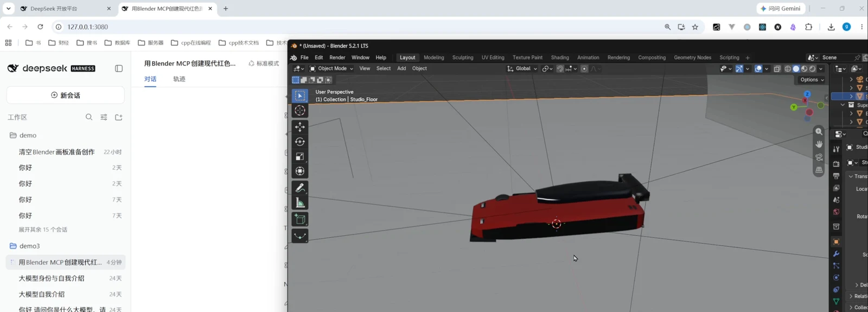Image resolution: width=868 pixels, height=312 pixels.
Task: Select the Set a new selection mode icon
Action: [x=296, y=80]
